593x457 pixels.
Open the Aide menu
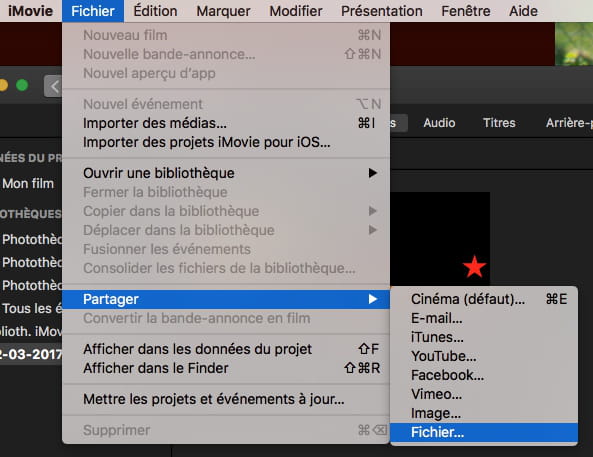[x=523, y=11]
